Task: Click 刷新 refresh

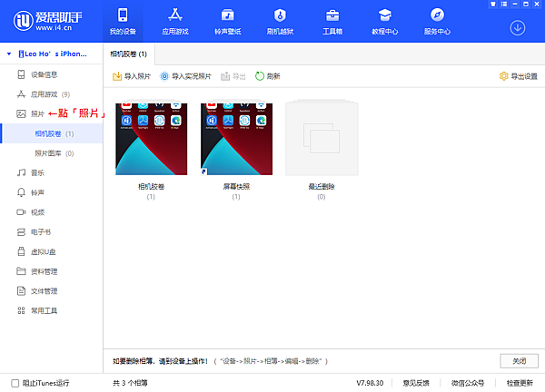Action: pyautogui.click(x=268, y=76)
